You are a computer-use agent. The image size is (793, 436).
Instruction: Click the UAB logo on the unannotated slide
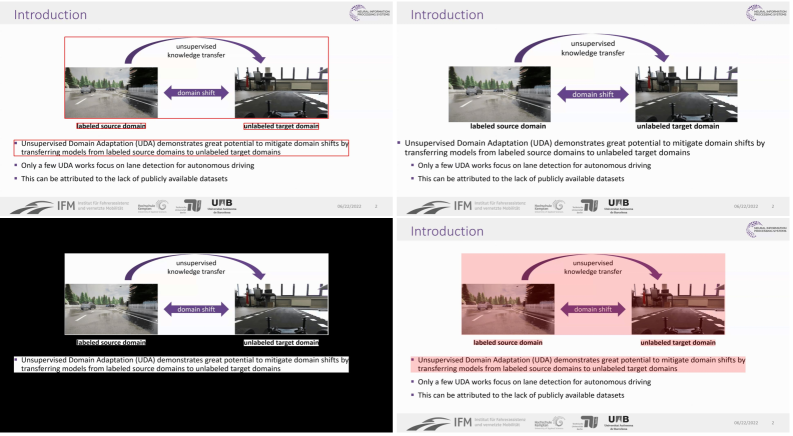click(x=619, y=206)
